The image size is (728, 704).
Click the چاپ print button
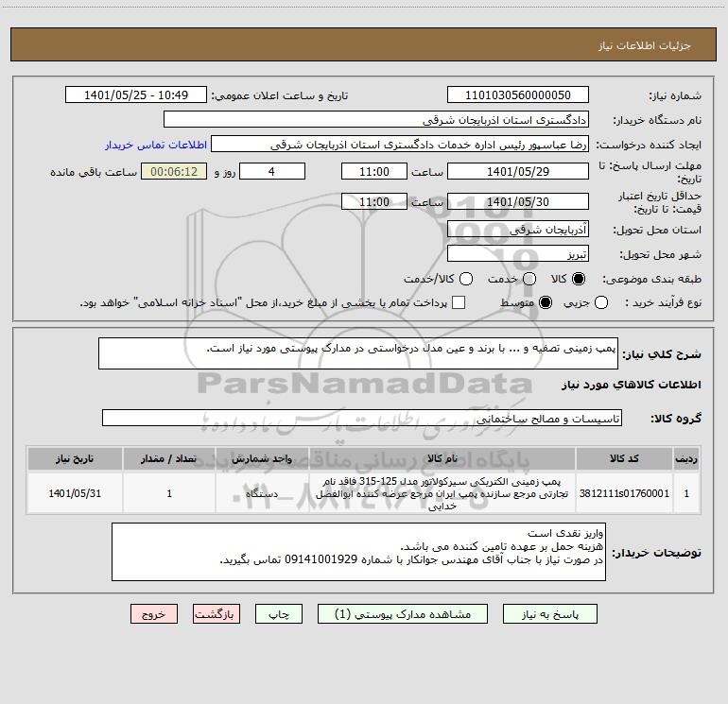[x=279, y=614]
